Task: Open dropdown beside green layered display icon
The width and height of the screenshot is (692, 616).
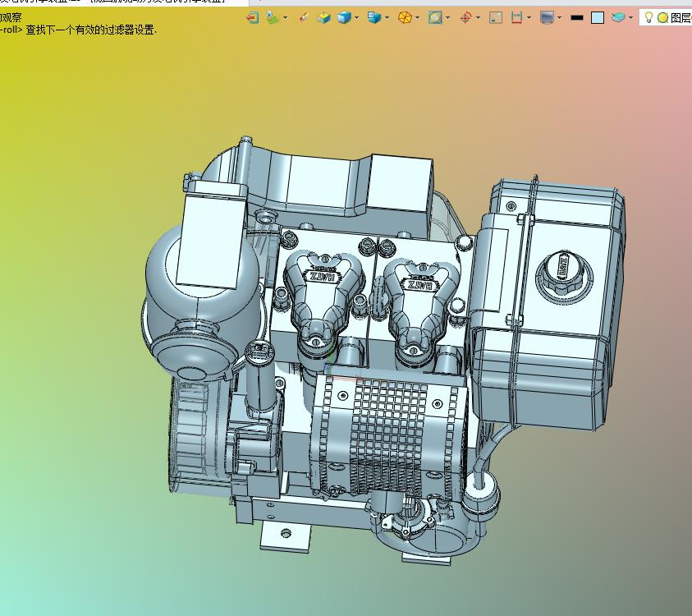Action: coord(285,18)
